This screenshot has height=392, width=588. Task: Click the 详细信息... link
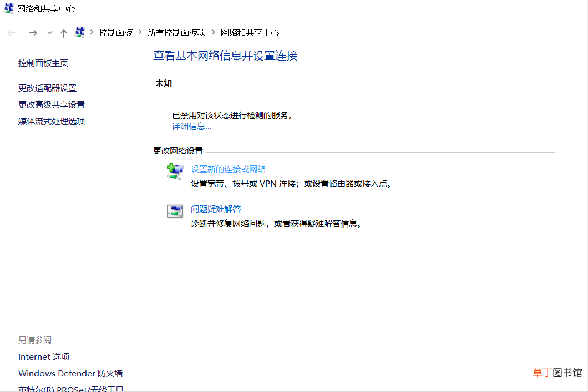tap(191, 127)
